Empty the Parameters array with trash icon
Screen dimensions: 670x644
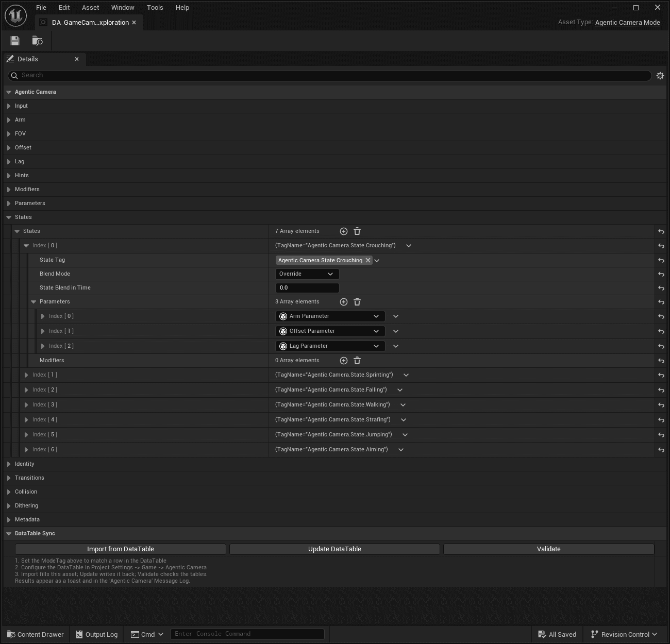[357, 302]
